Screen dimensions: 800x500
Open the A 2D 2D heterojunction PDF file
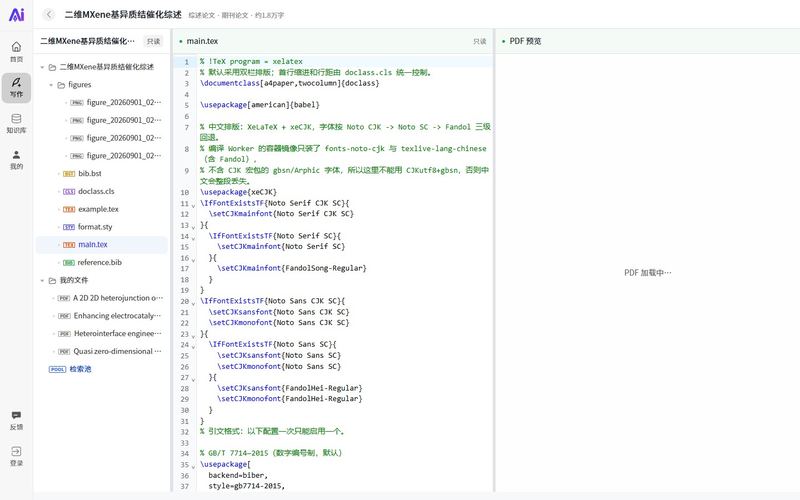[x=118, y=298]
